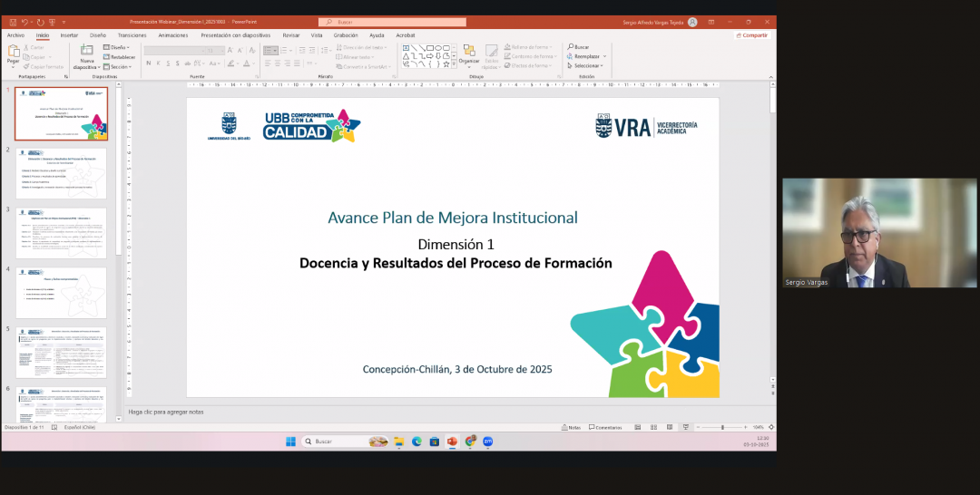
Task: Select slide 2 thumbnail
Action: point(62,173)
